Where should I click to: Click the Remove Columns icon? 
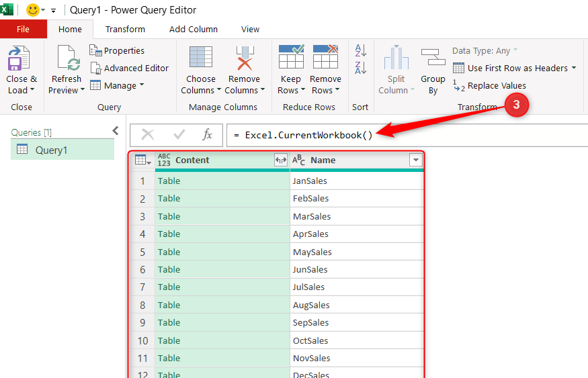pyautogui.click(x=245, y=58)
